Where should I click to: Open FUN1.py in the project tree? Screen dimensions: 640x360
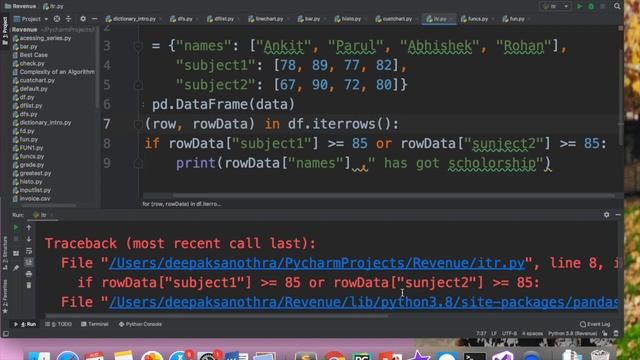tap(28, 148)
